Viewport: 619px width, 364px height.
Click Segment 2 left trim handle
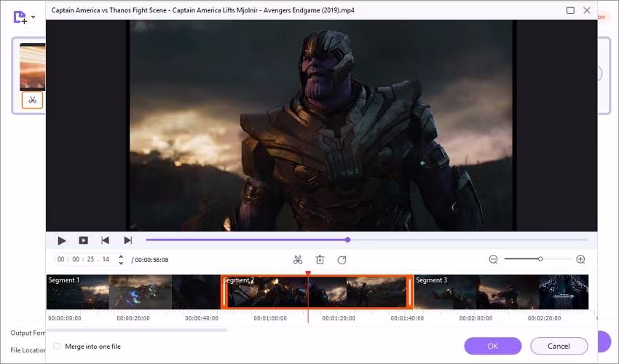224,292
